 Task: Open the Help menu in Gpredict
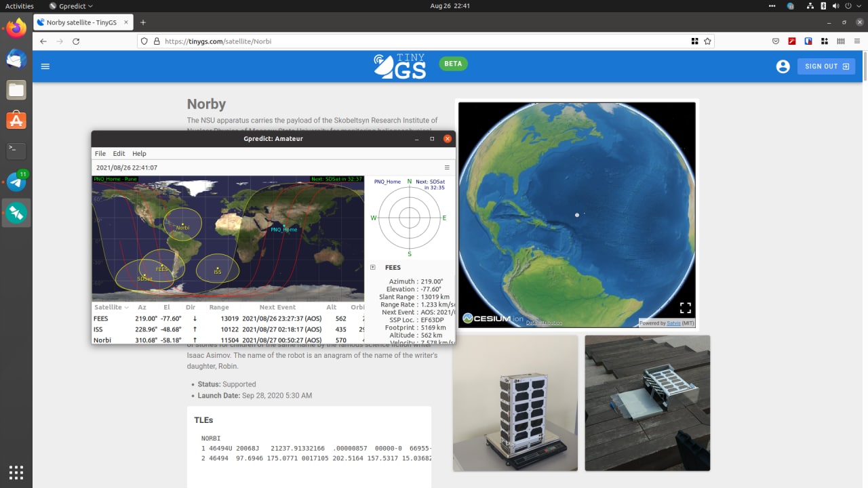(x=139, y=154)
